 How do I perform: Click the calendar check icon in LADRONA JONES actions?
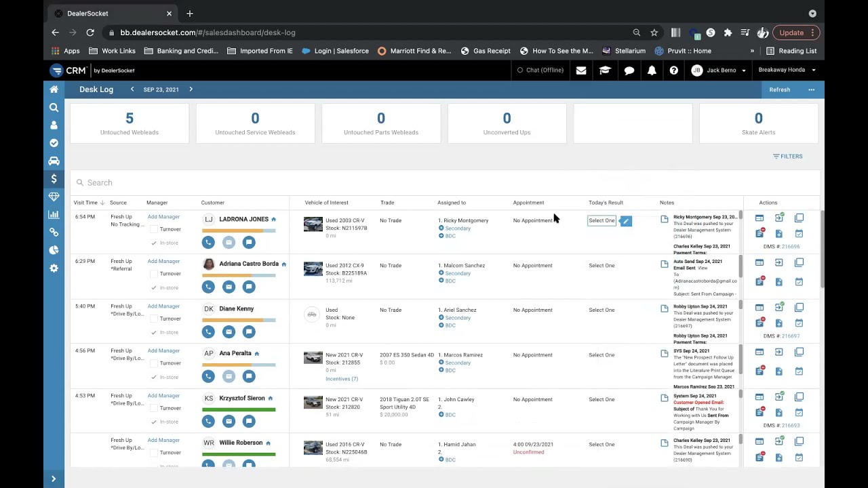(x=799, y=234)
